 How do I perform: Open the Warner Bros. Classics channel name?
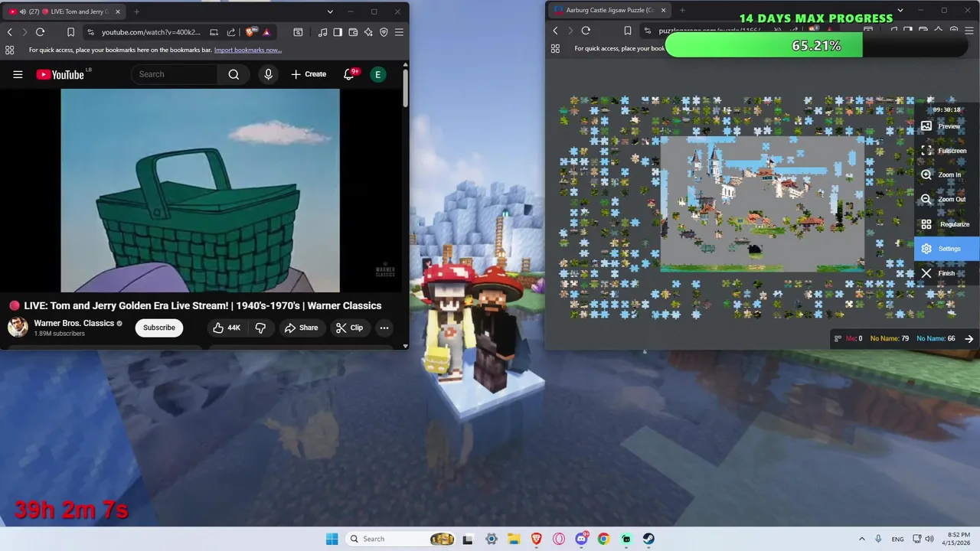coord(73,323)
